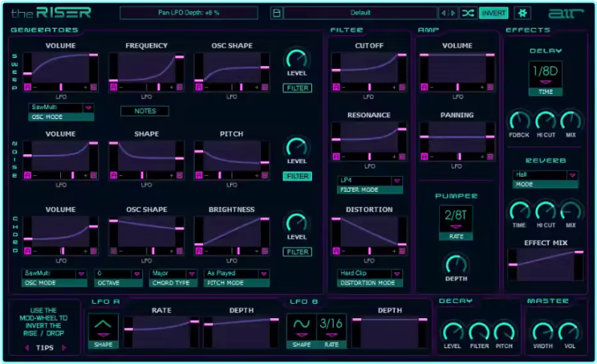Screen dimensions: 597x364
Task: Toggle the NOTES button under Frequency
Action: (144, 111)
